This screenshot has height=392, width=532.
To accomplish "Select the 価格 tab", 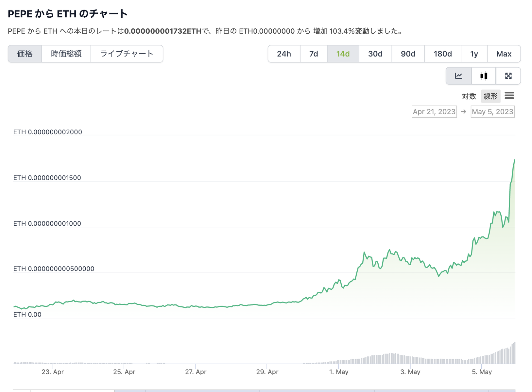I will (25, 54).
